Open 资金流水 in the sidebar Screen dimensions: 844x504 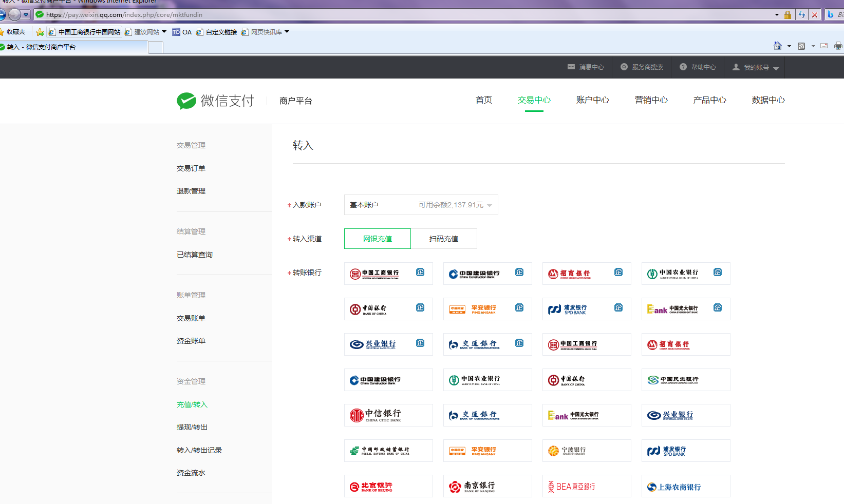pos(191,473)
